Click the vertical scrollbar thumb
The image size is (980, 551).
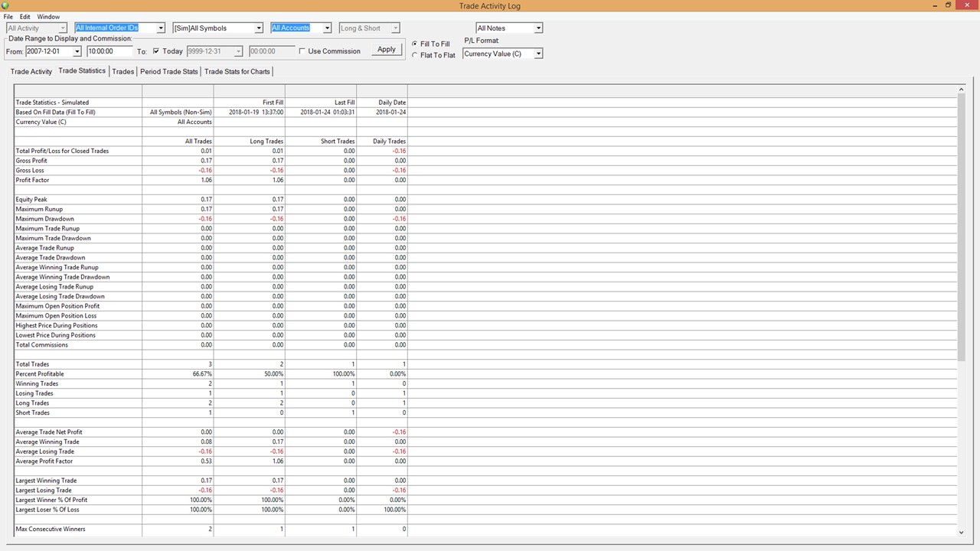961,228
